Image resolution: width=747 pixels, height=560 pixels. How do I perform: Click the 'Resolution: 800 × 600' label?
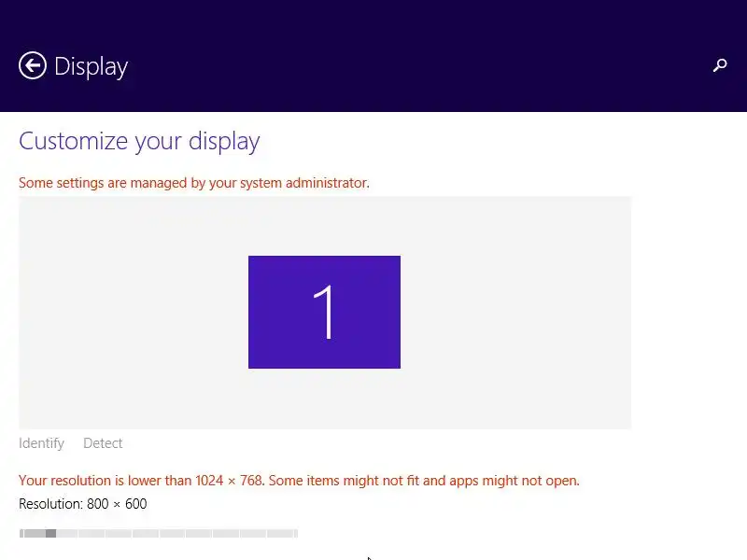tap(83, 504)
